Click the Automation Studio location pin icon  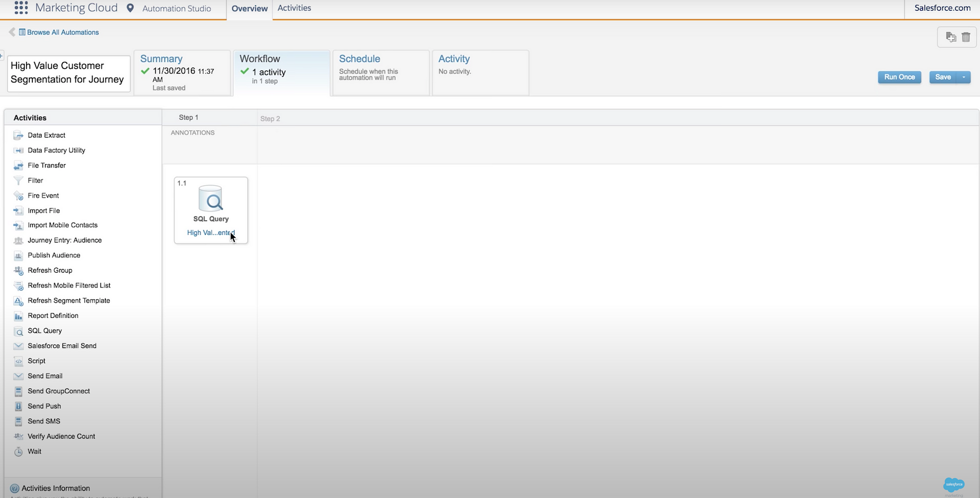(130, 8)
